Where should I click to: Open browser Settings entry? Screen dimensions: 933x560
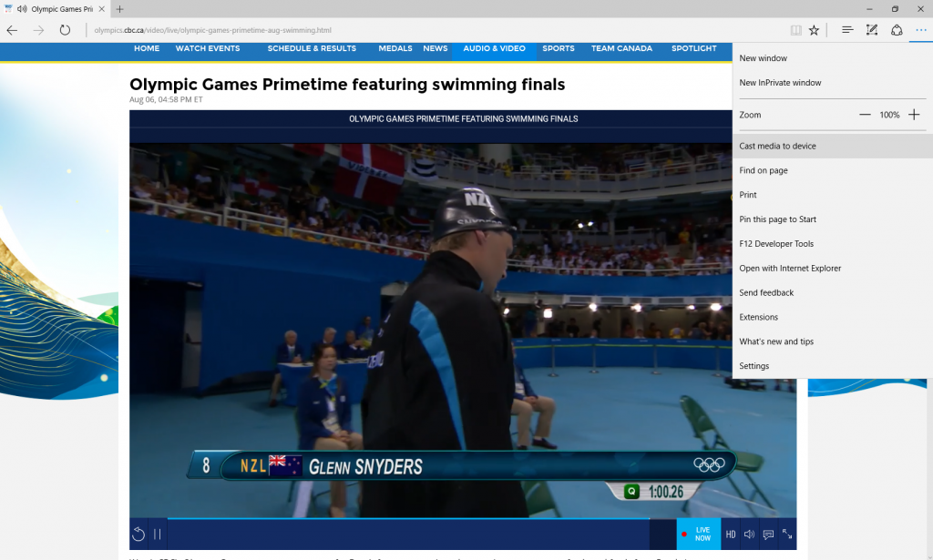pos(833,366)
